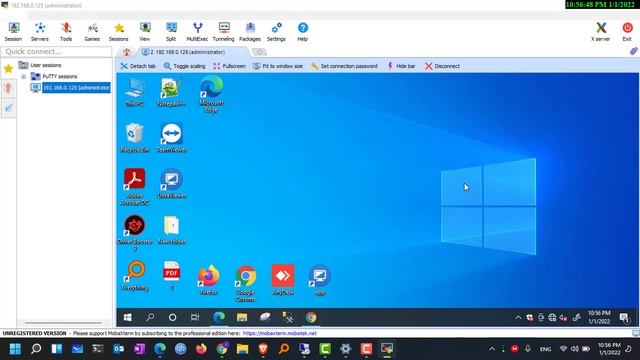Select the Google Chrome desktop shortcut
This screenshot has width=640, height=360.
(246, 283)
